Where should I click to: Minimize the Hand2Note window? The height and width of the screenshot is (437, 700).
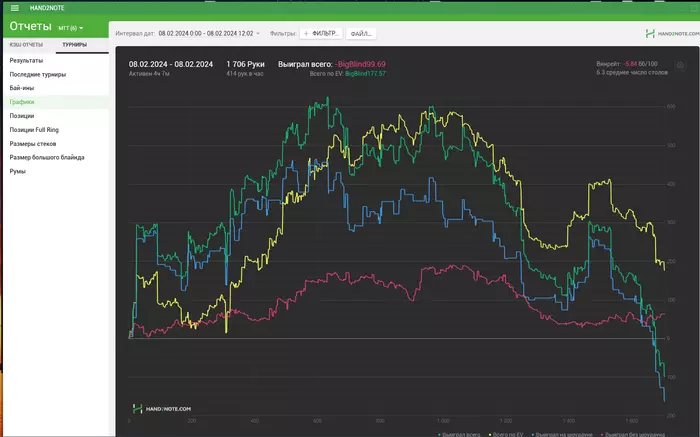pyautogui.click(x=683, y=8)
